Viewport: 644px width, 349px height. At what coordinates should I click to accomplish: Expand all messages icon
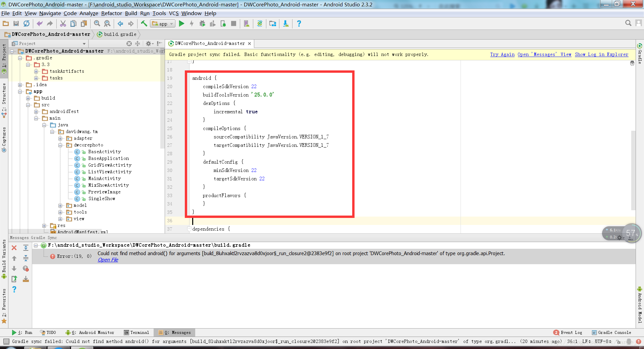point(25,248)
